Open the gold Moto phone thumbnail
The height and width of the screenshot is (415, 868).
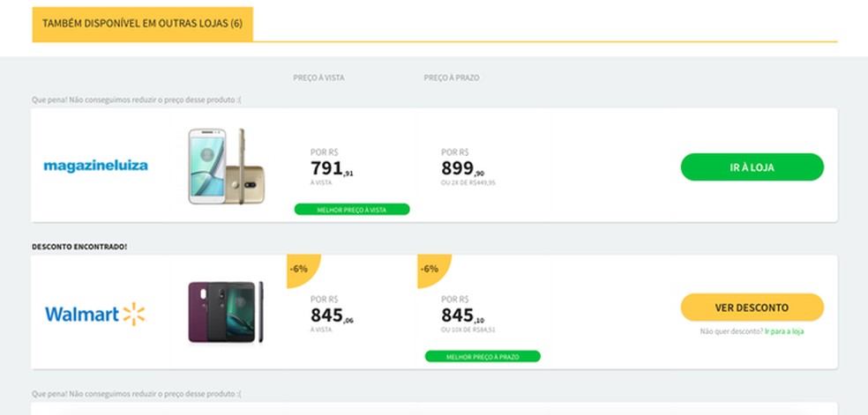click(226, 167)
